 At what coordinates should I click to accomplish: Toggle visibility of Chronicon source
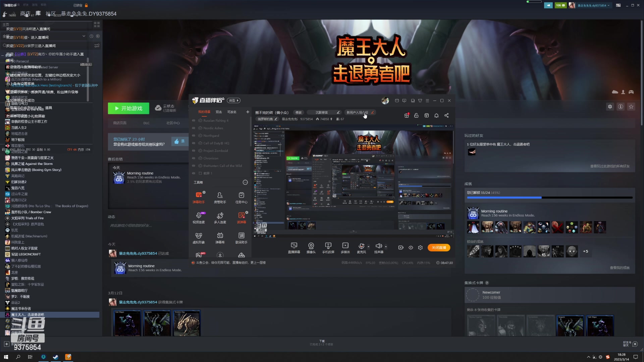tap(194, 158)
